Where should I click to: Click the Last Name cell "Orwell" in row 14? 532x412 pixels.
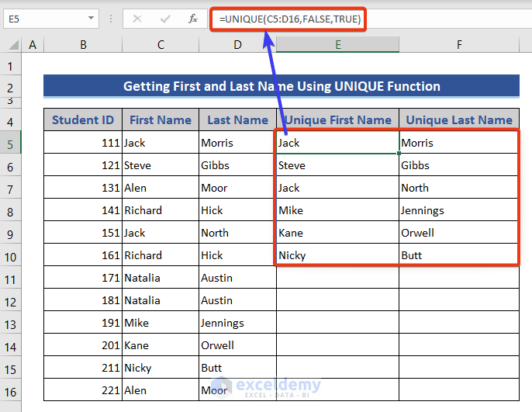237,345
